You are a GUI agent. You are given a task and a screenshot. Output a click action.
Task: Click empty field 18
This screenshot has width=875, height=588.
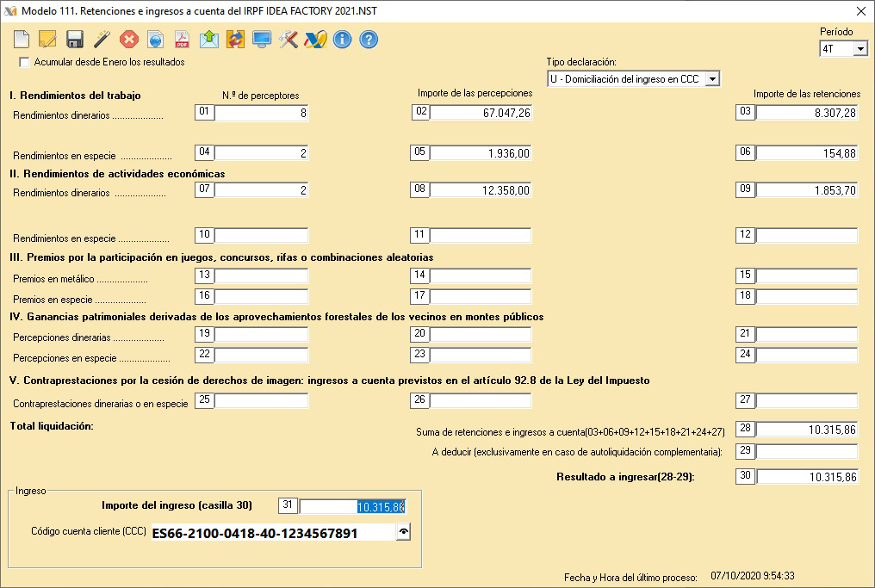pyautogui.click(x=806, y=296)
